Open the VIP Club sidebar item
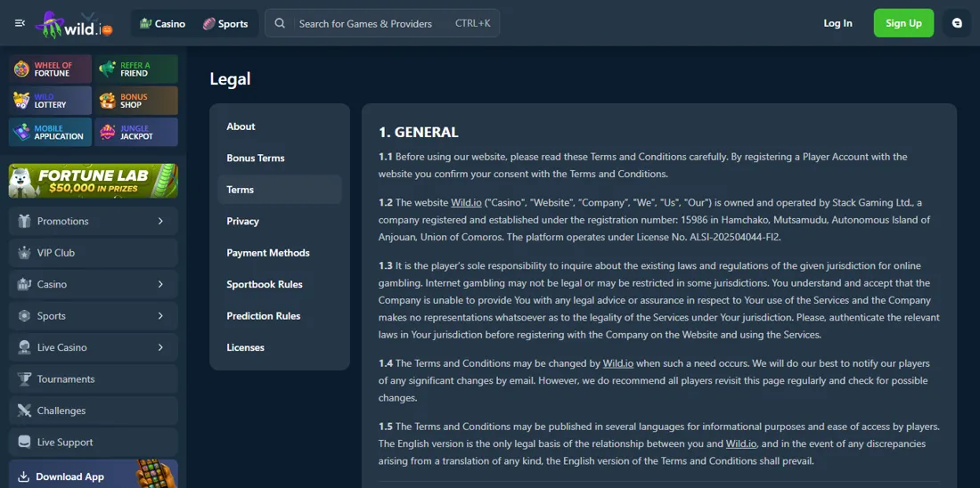 [94, 253]
